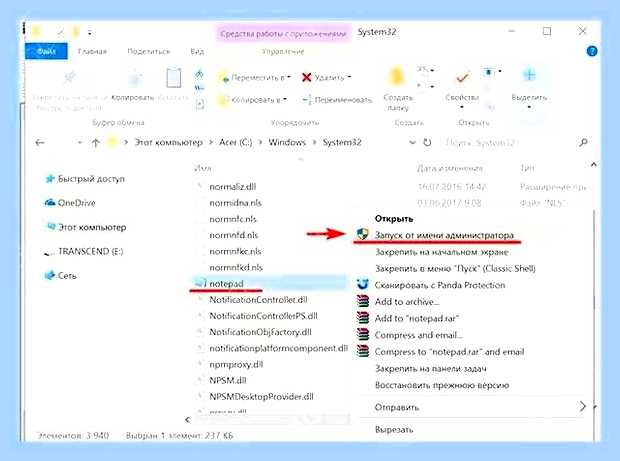The image size is (620, 461).
Task: Open Explorer help question mark icon
Action: pyautogui.click(x=592, y=51)
